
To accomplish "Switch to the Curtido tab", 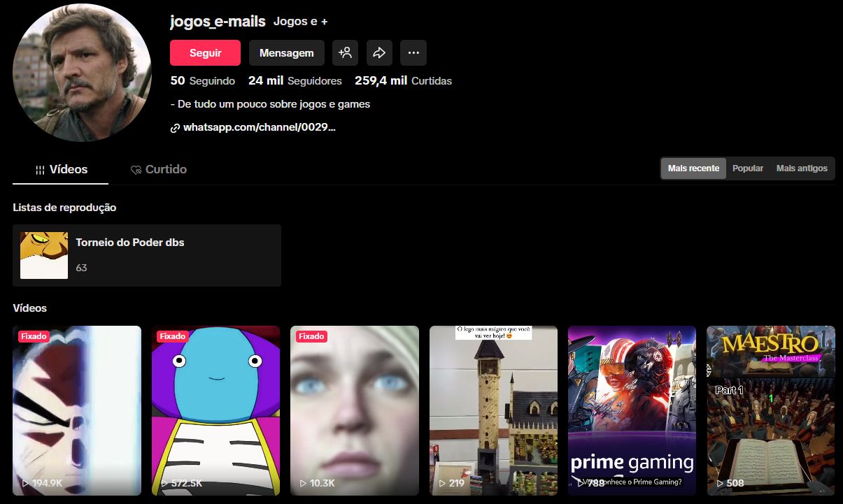I will [x=158, y=170].
